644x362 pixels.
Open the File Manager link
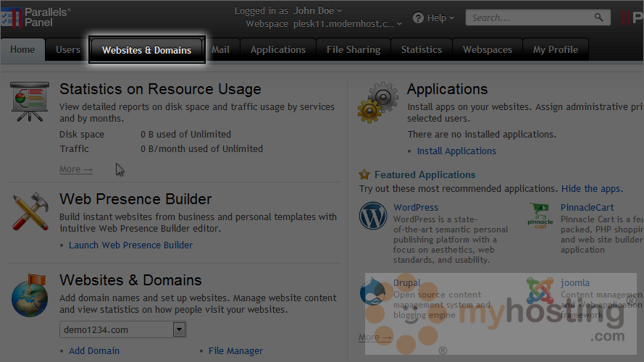click(x=235, y=351)
